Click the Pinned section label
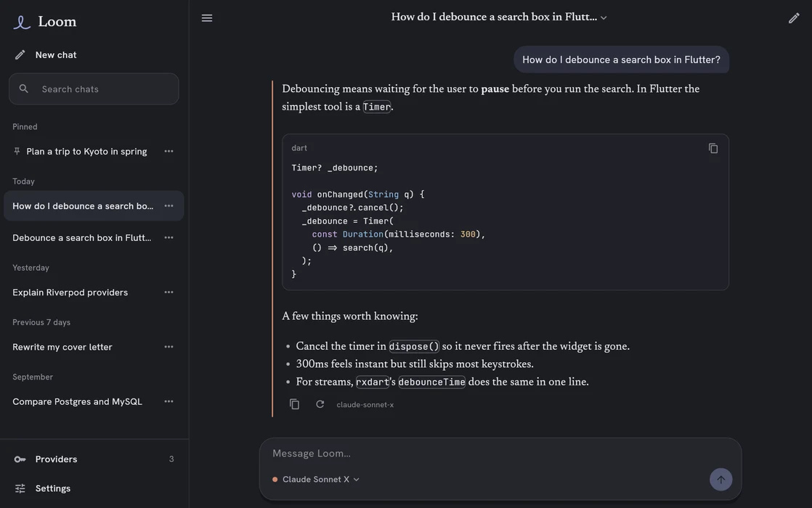This screenshot has height=508, width=812. tap(25, 127)
